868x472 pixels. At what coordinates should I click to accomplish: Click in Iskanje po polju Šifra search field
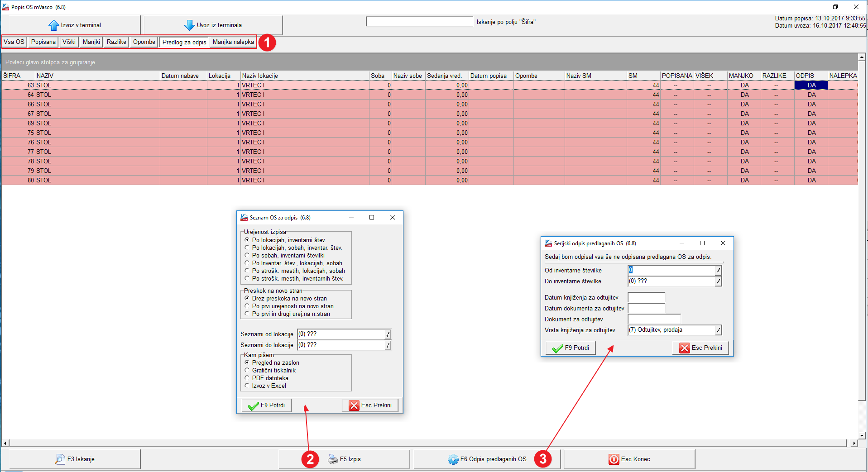pos(419,22)
